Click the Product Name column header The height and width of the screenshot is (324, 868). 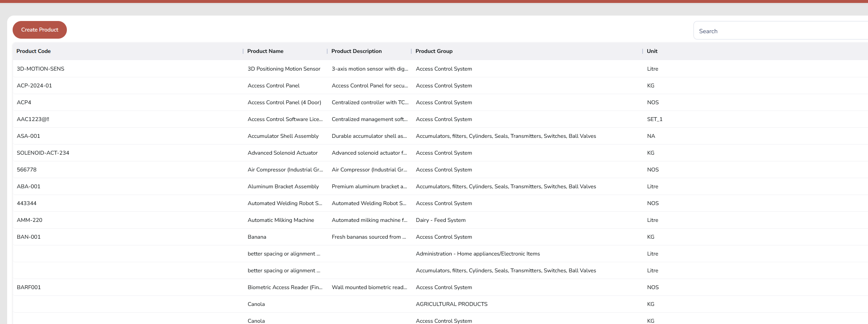[x=265, y=51]
